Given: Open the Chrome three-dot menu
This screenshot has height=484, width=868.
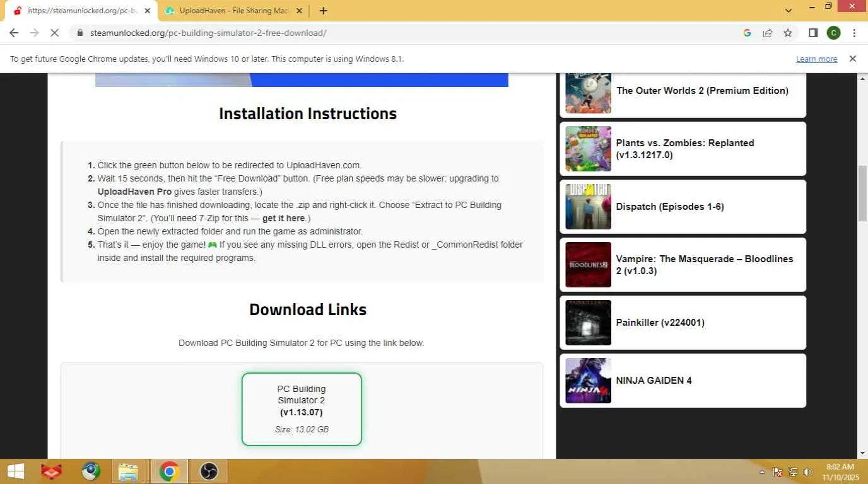Looking at the screenshot, I should tap(854, 33).
